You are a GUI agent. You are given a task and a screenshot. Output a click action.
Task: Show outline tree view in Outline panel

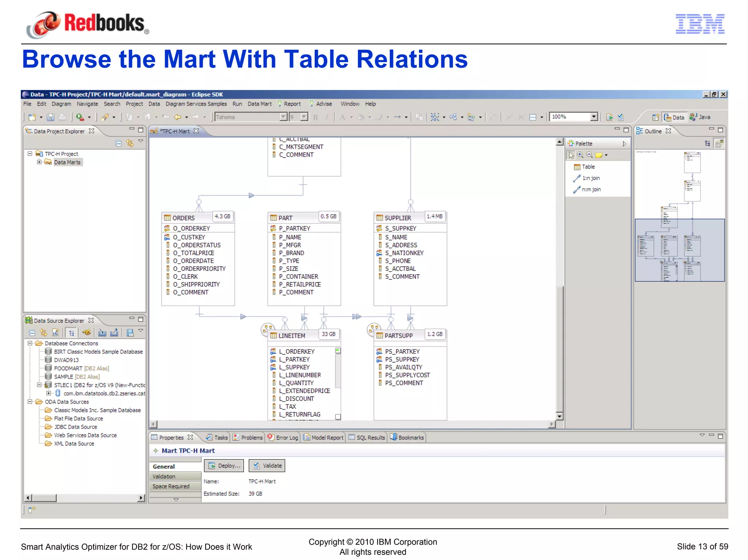coord(707,143)
